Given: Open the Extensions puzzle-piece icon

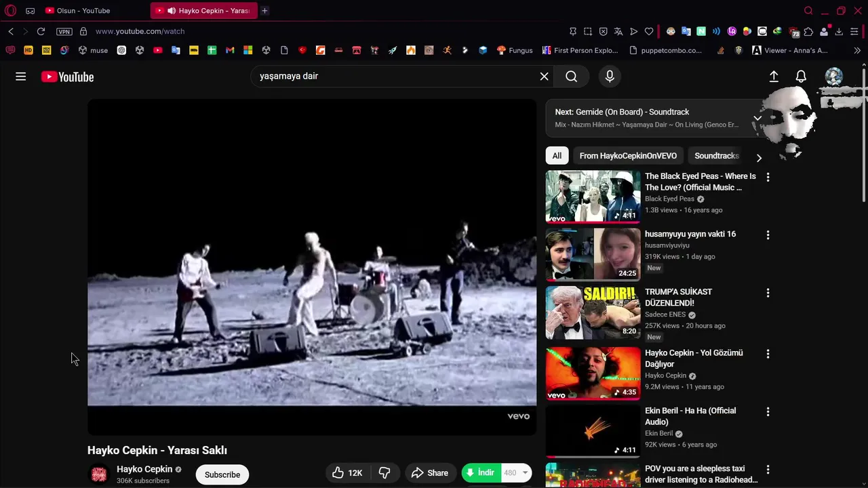Looking at the screenshot, I should click(x=808, y=31).
